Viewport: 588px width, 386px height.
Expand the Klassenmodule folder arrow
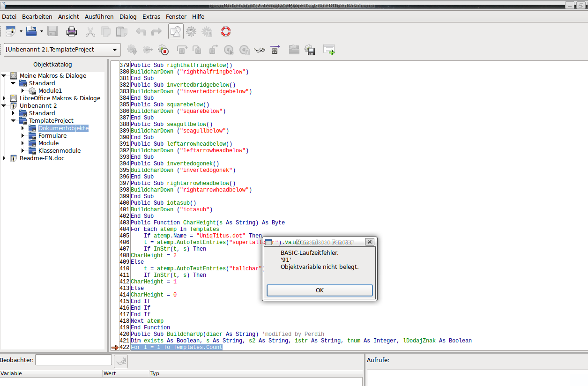22,150
